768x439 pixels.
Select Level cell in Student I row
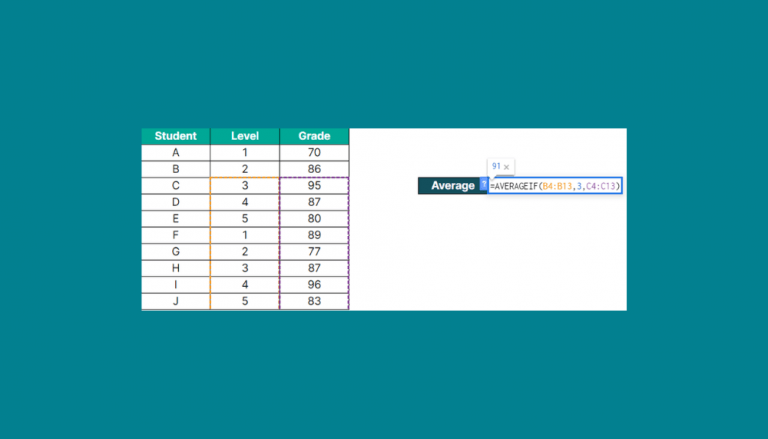(245, 285)
